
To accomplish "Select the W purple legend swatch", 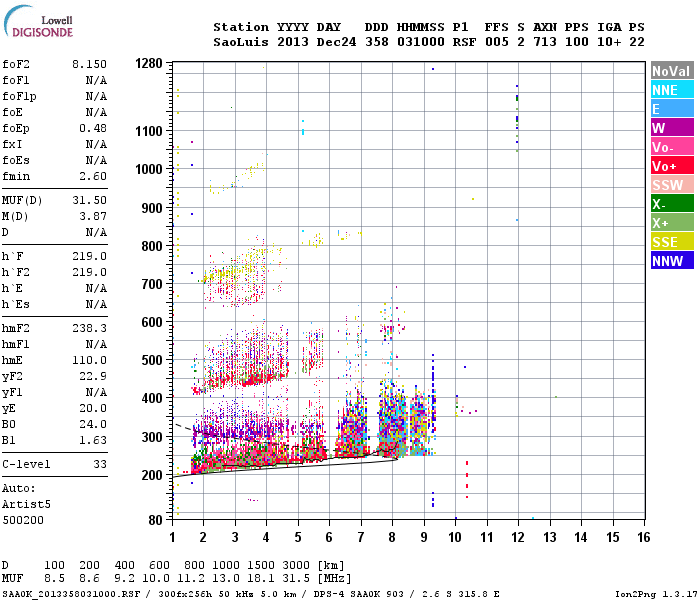I will 672,128.
